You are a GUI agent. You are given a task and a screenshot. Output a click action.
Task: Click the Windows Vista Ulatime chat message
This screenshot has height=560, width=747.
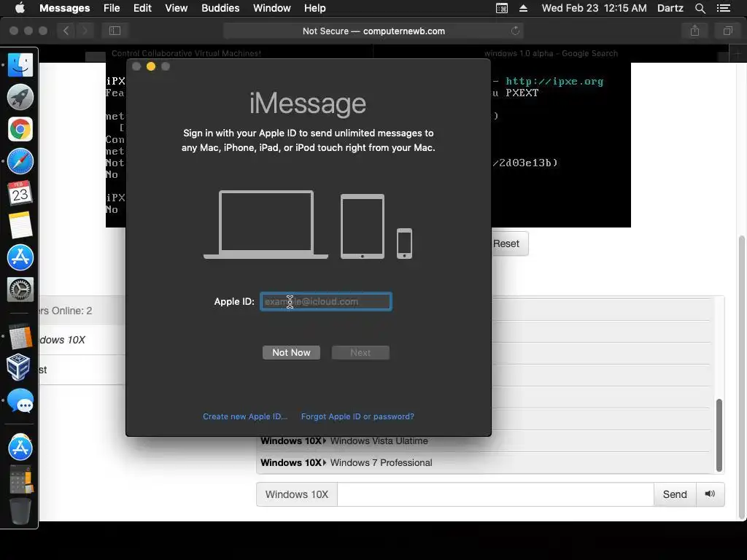(x=379, y=441)
